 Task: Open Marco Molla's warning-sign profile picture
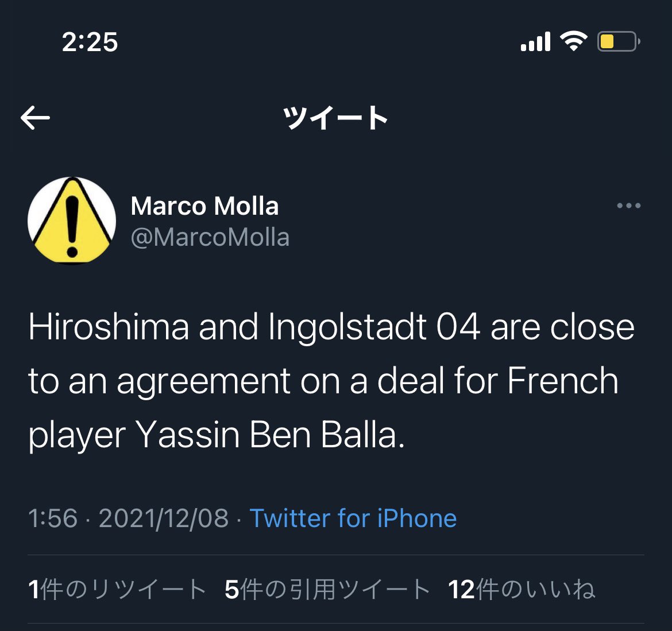click(x=72, y=220)
